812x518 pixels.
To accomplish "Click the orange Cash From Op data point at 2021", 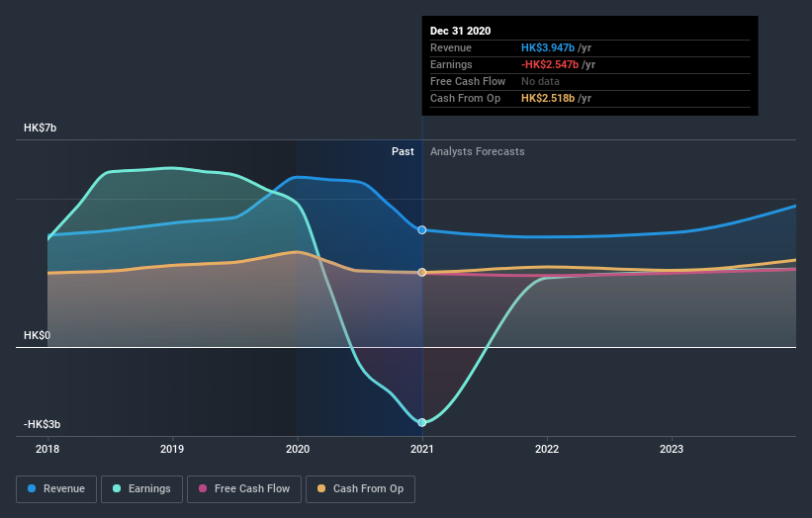I will [x=422, y=272].
